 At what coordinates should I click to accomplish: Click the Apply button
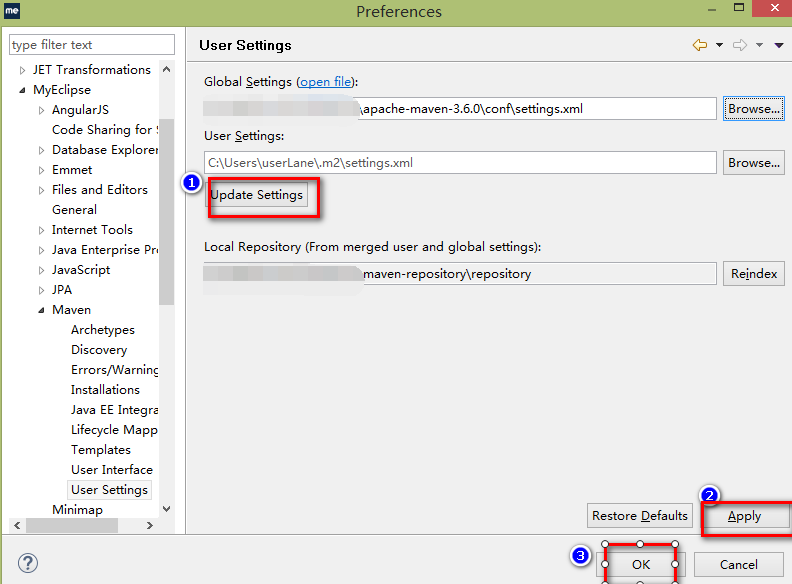(x=745, y=516)
